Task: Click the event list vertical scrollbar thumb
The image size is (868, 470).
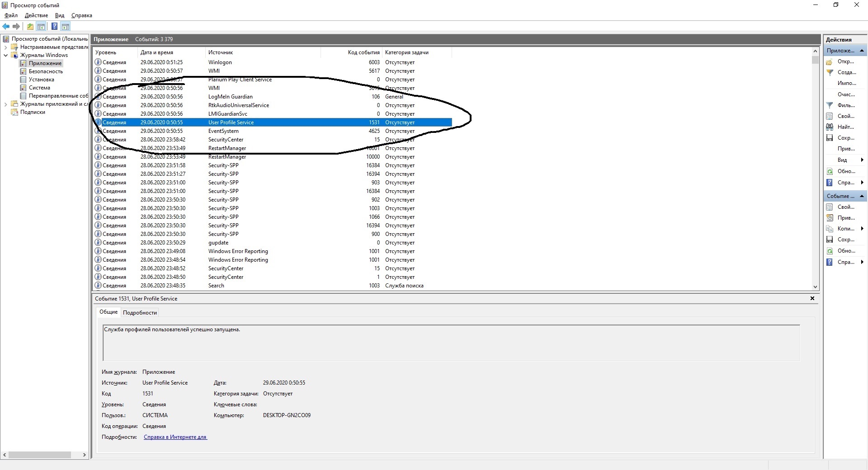Action: click(x=815, y=60)
